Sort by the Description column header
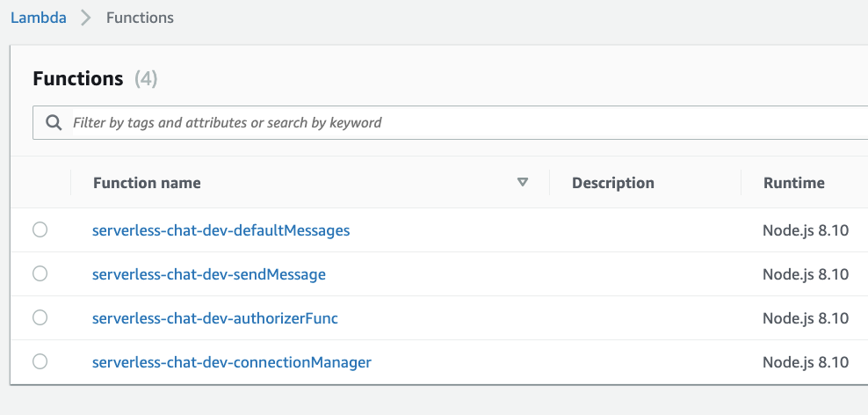868x415 pixels. (x=612, y=183)
